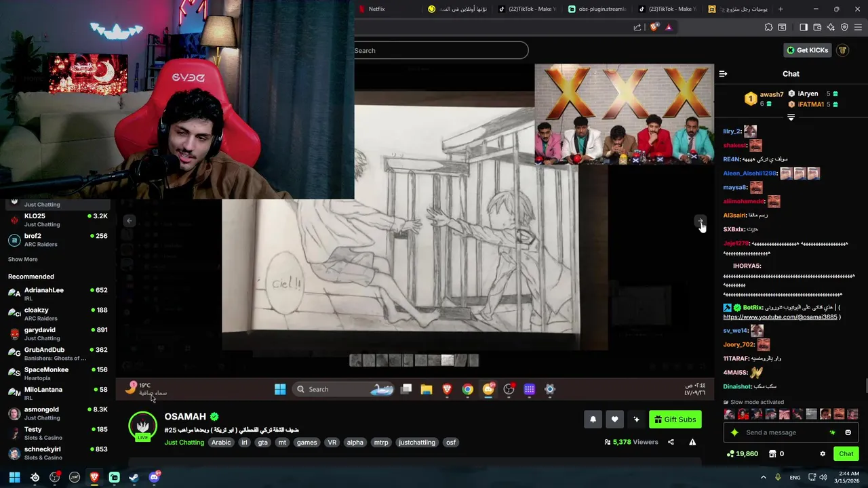Viewport: 868px width, 488px height.
Task: Open KLO25 channel in sidebar
Action: pos(58,220)
